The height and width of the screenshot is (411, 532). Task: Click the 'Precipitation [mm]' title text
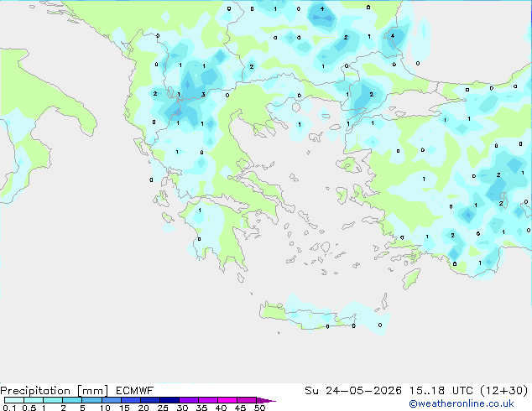click(x=54, y=391)
